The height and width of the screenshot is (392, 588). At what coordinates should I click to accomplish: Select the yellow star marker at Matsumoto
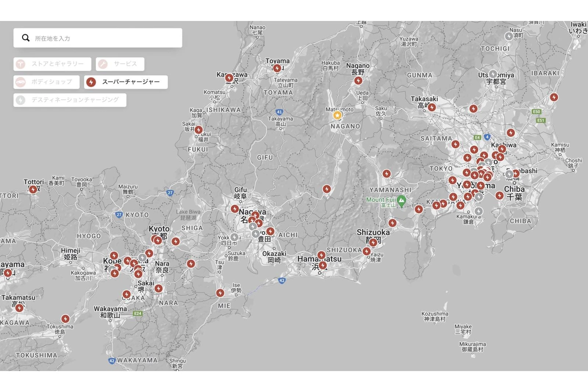(x=337, y=115)
